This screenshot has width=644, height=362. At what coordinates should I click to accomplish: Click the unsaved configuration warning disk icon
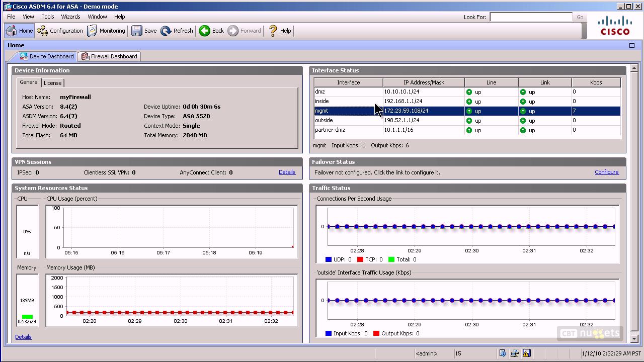coord(527,353)
